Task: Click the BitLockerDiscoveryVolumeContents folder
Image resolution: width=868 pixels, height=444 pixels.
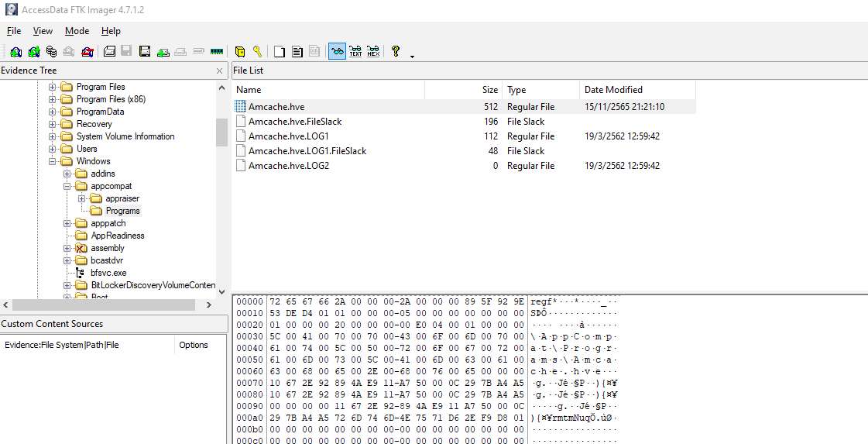Action: (153, 285)
